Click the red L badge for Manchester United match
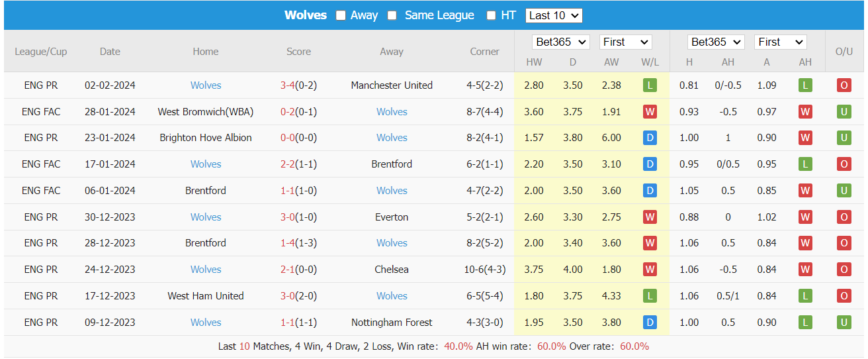 point(650,85)
